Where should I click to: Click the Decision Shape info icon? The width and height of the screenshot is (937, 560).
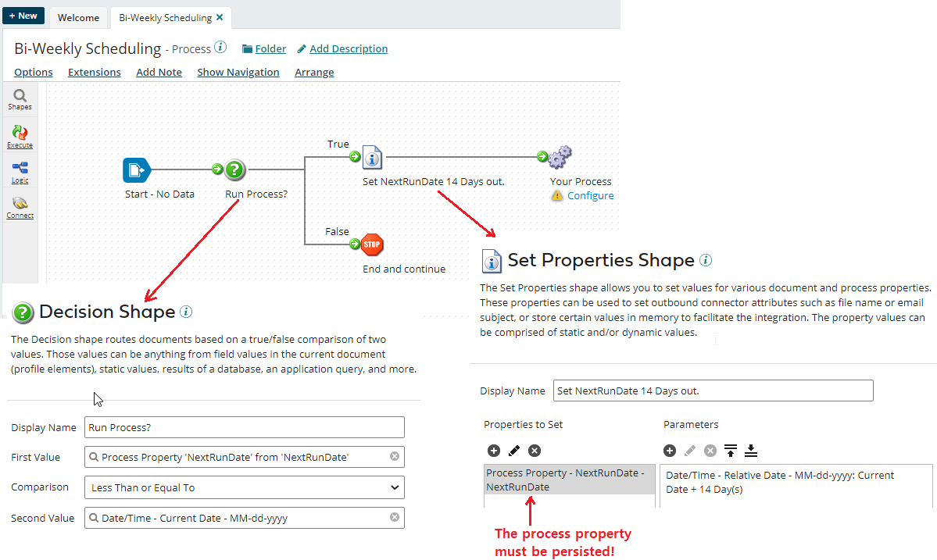point(186,311)
